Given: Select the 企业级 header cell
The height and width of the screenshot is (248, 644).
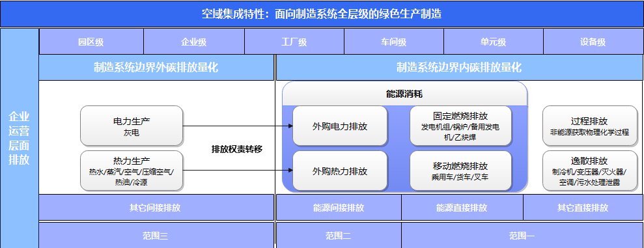Looking at the screenshot, I should 194,42.
